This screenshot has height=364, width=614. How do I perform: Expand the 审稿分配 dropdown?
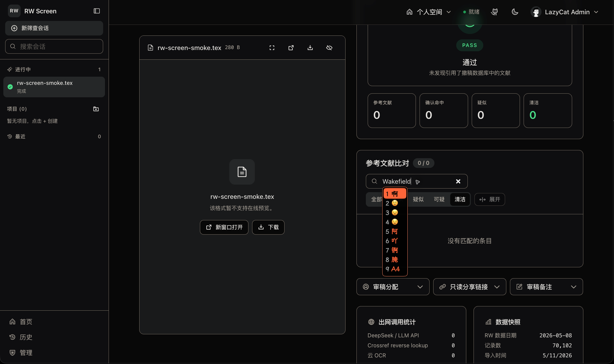393,287
